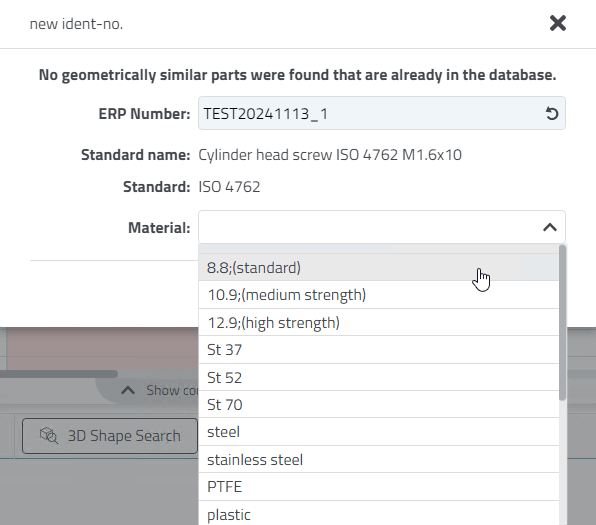Image resolution: width=596 pixels, height=525 pixels.
Task: Pick steel from material list
Action: click(379, 432)
